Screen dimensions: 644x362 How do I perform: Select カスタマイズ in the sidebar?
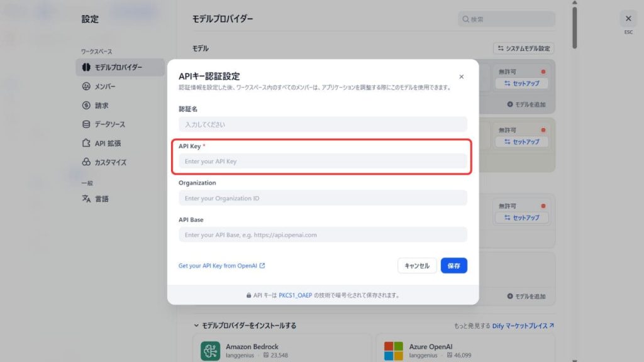[110, 162]
